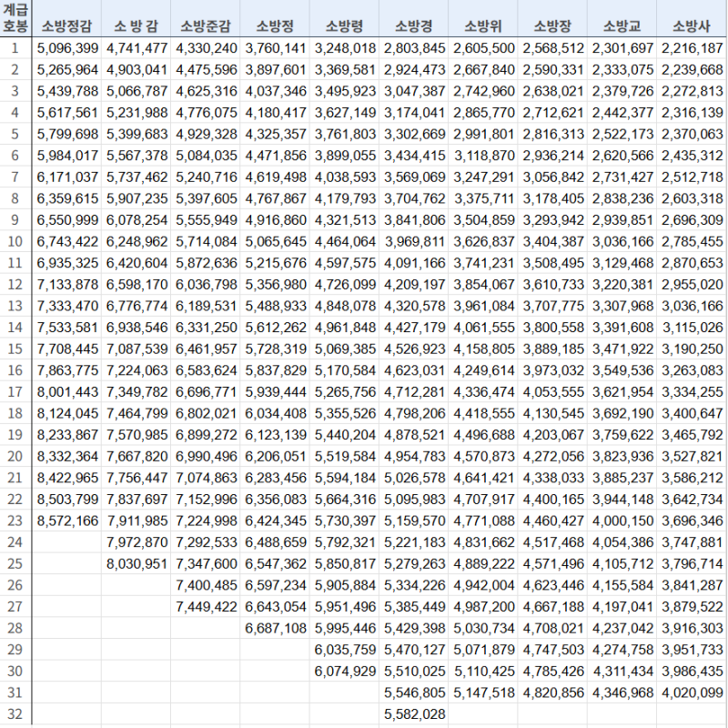The height and width of the screenshot is (728, 728).
Task: Select the 소방정감 column header
Action: tap(66, 18)
